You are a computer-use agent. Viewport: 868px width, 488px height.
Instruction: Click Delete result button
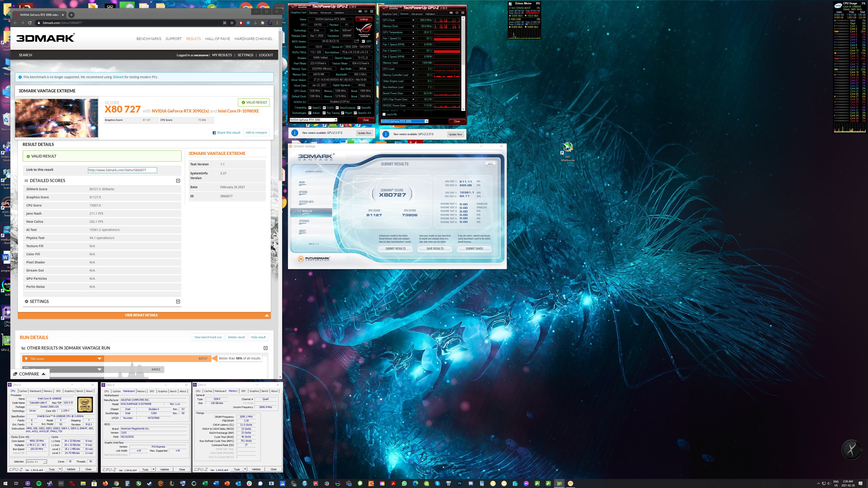pos(236,337)
